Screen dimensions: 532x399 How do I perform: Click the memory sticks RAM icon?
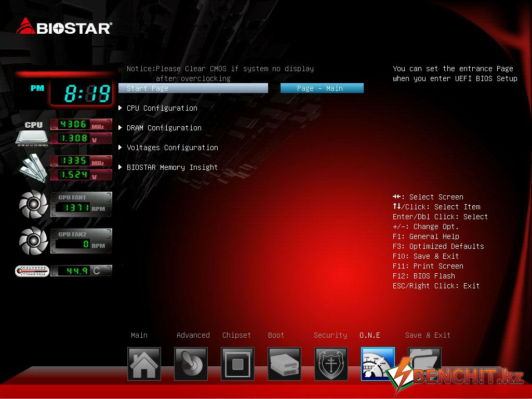tap(33, 168)
